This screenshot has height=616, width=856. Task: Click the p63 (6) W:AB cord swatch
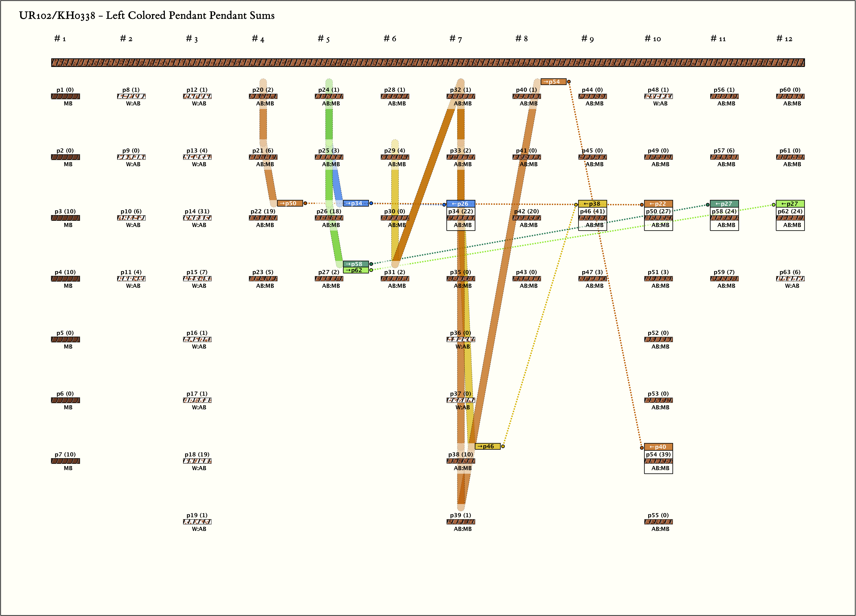pyautogui.click(x=790, y=279)
